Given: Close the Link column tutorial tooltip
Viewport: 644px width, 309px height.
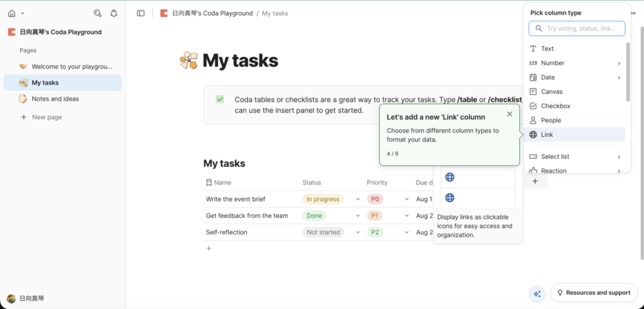Looking at the screenshot, I should (509, 114).
